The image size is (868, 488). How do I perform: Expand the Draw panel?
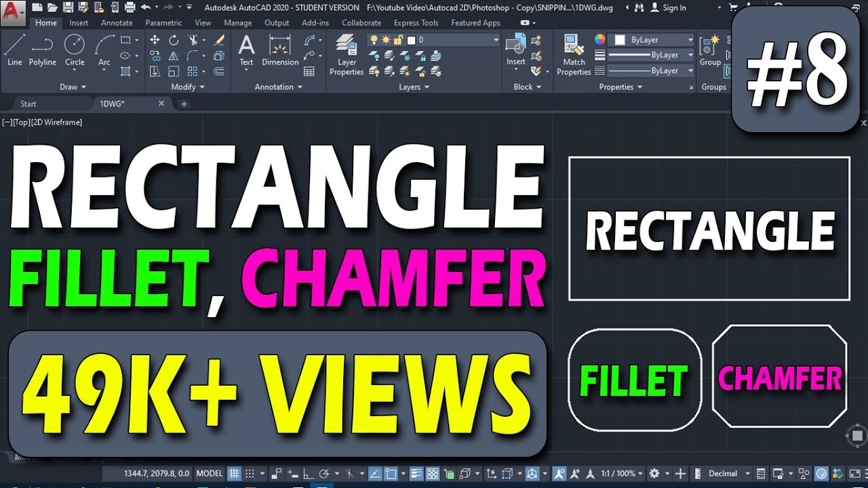(x=73, y=87)
